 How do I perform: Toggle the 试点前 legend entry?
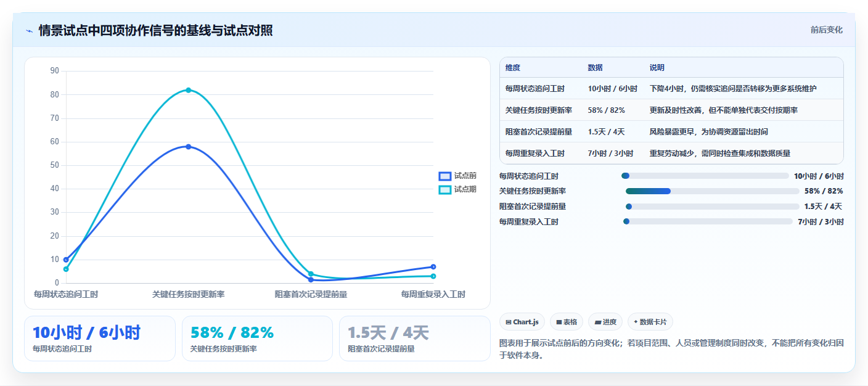point(457,176)
